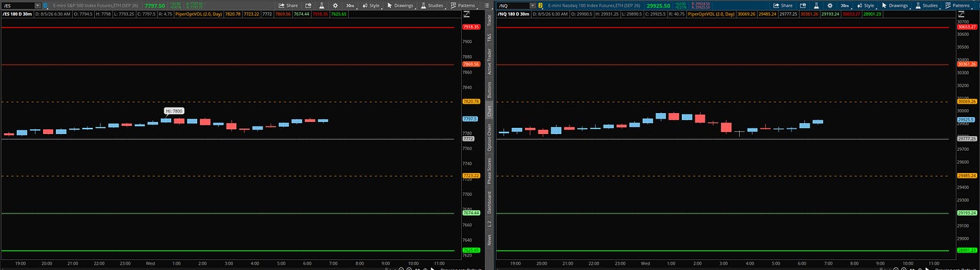Open the Patterns menu on /NQ chart
The height and width of the screenshot is (270, 980).
click(x=958, y=5)
